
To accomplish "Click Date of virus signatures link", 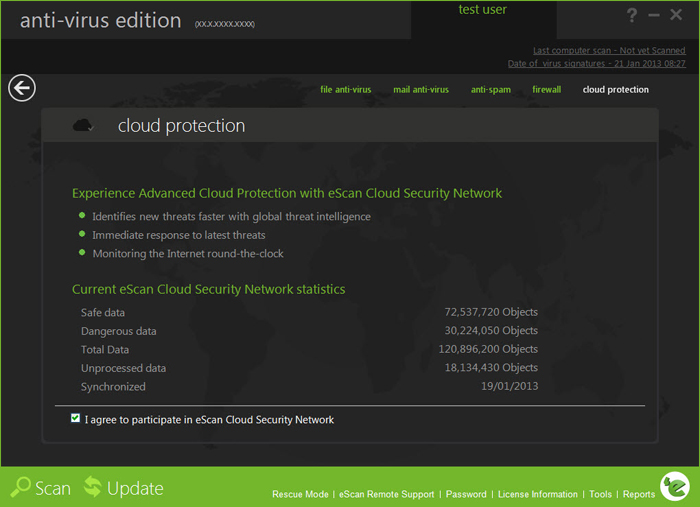I will pos(596,63).
